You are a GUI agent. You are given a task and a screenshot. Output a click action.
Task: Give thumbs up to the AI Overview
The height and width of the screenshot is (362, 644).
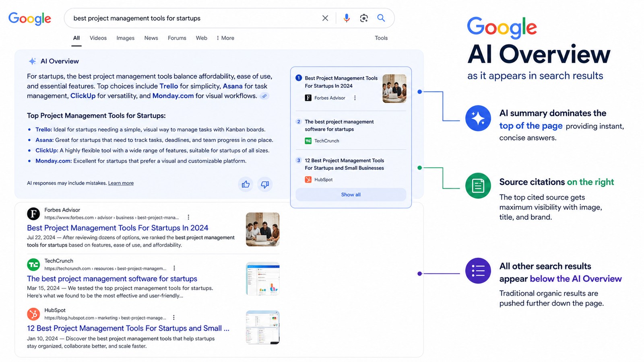pos(246,184)
